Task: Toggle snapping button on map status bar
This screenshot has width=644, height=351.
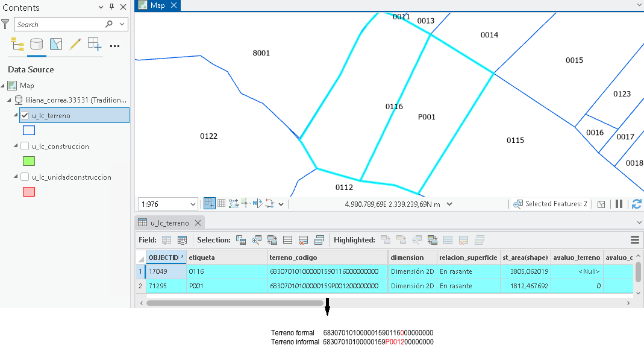Action: coord(210,203)
